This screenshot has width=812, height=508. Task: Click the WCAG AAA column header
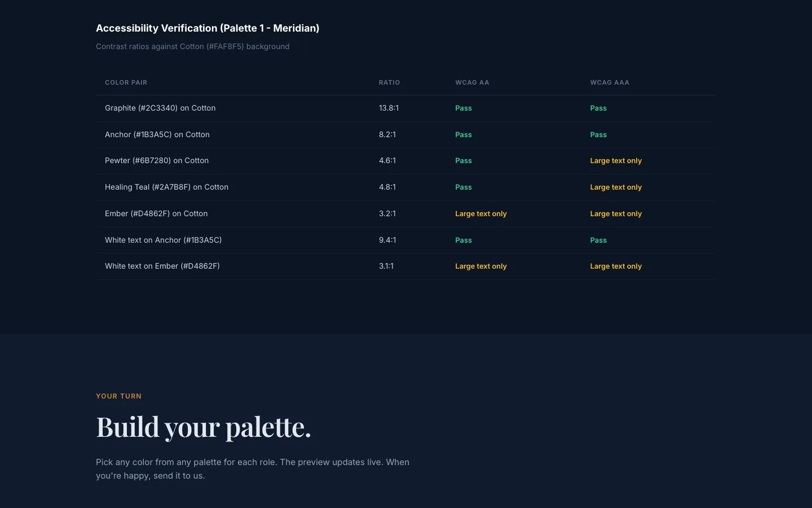click(x=610, y=82)
